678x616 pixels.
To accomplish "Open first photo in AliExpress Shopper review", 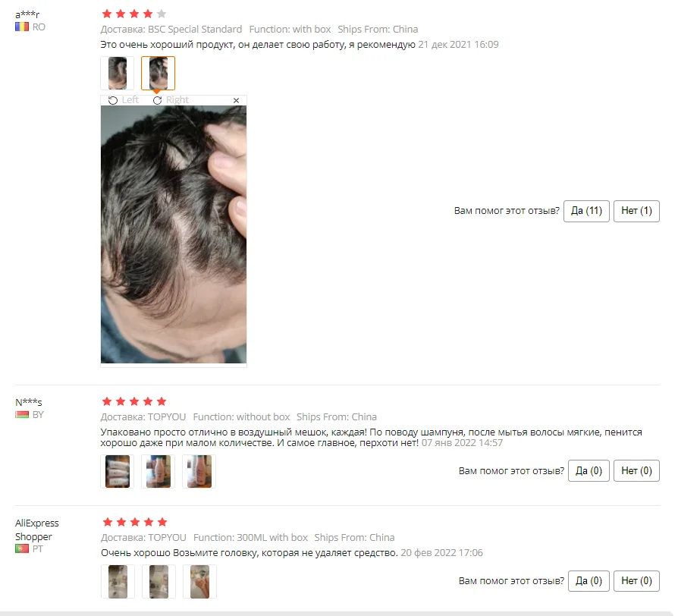I will [x=118, y=581].
